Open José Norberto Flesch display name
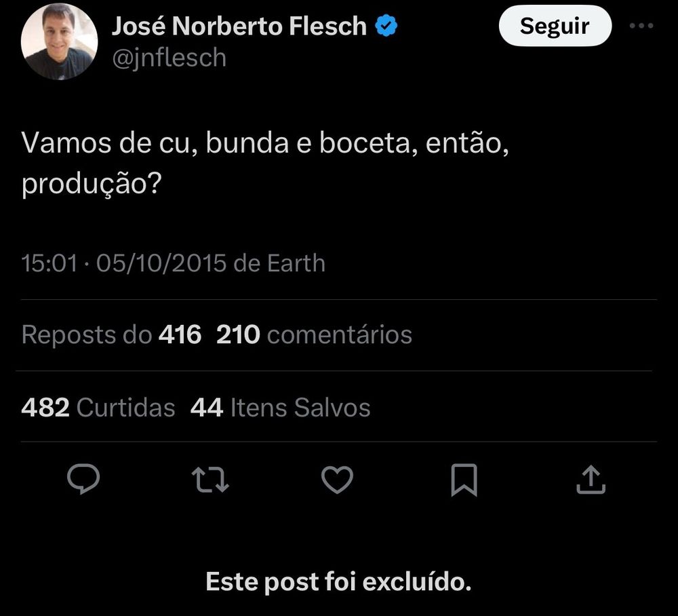The height and width of the screenshot is (616, 678). click(239, 26)
